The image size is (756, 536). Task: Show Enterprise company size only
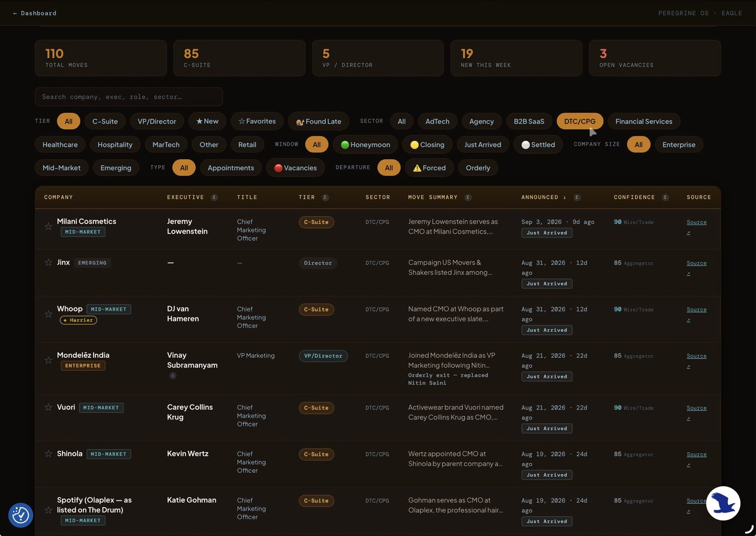(x=679, y=145)
